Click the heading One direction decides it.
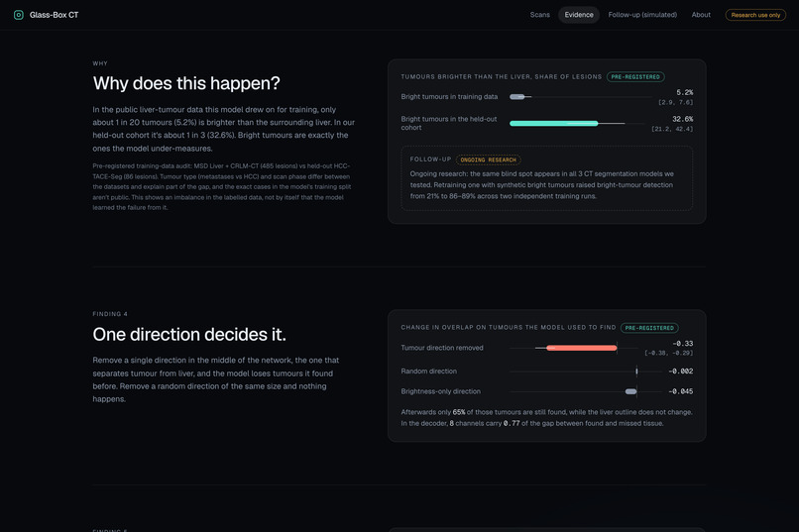The height and width of the screenshot is (532, 799). pos(189,334)
